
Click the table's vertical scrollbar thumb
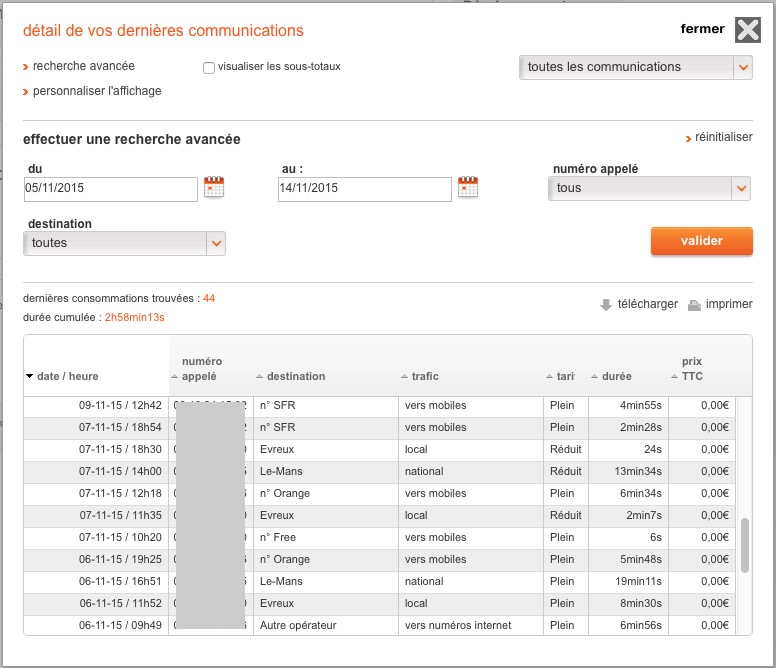[744, 545]
